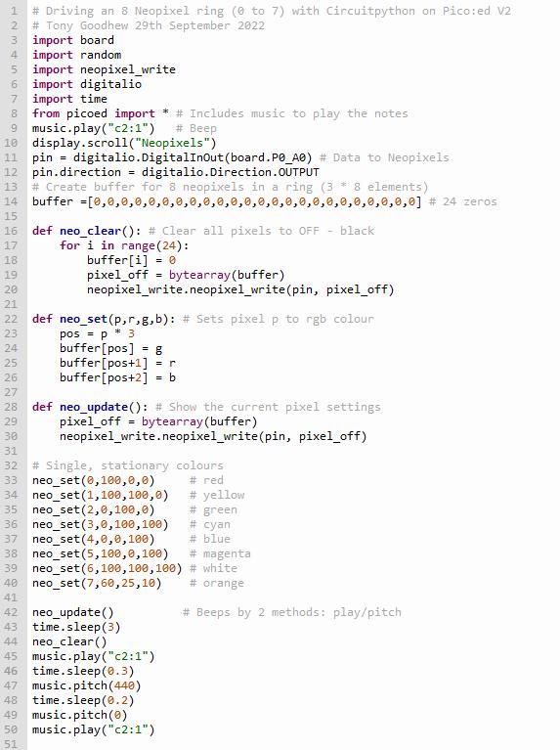Click display.scroll("Neopixels") line
The width and height of the screenshot is (560, 750).
(x=124, y=143)
